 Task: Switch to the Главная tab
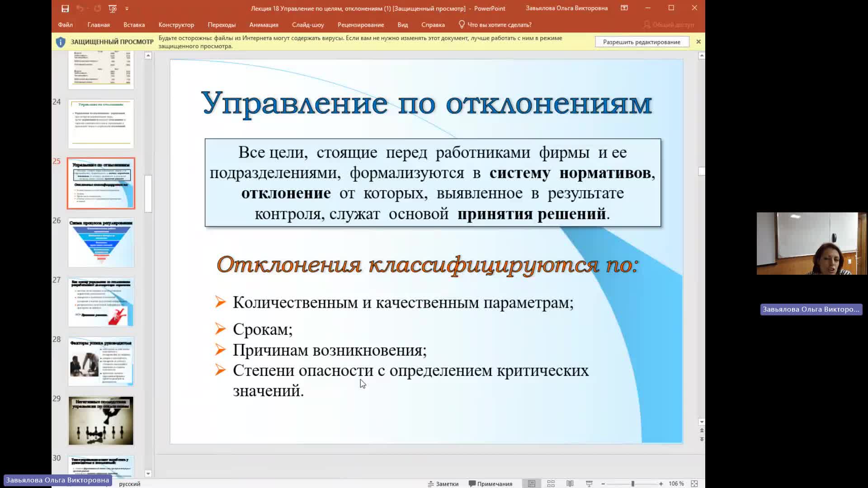coord(99,25)
